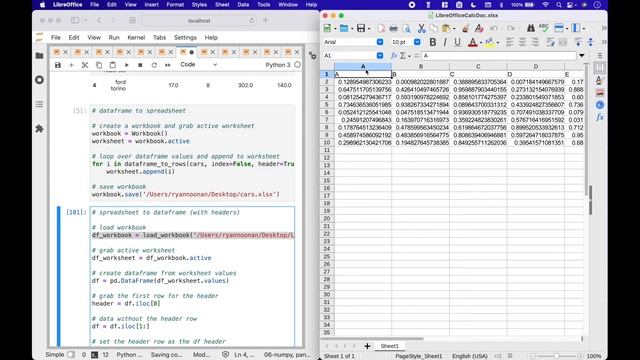
Task: Open Find and Replace binoculars icon
Action: 531,28
